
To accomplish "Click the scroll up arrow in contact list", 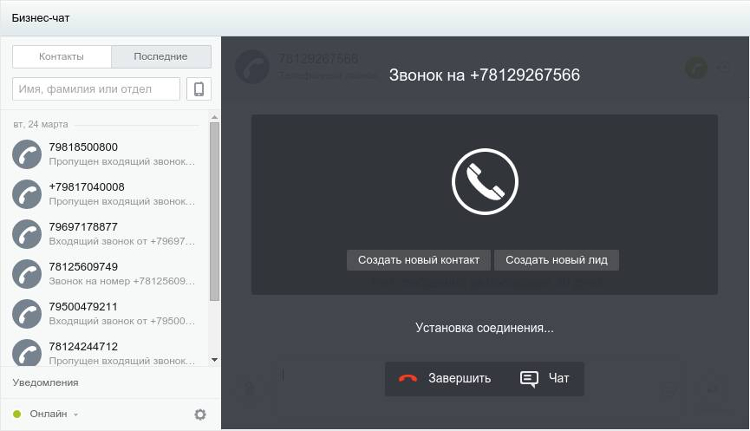I will (214, 117).
